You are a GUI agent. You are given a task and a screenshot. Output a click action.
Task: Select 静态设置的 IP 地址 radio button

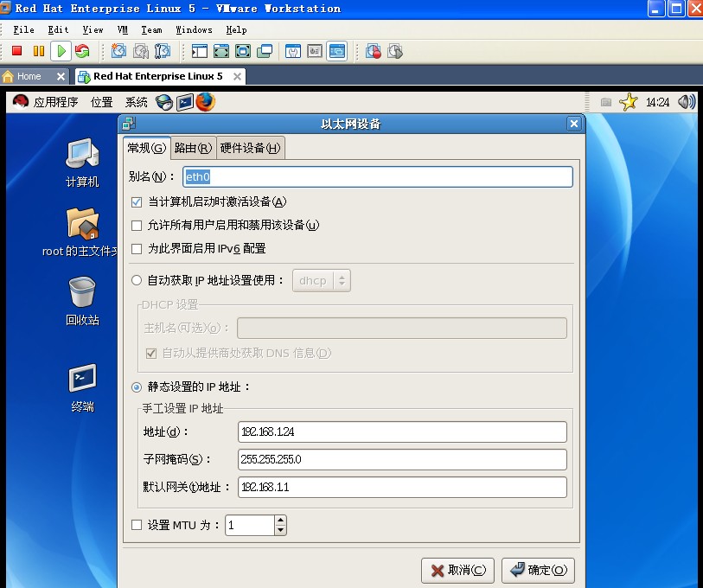pyautogui.click(x=137, y=387)
